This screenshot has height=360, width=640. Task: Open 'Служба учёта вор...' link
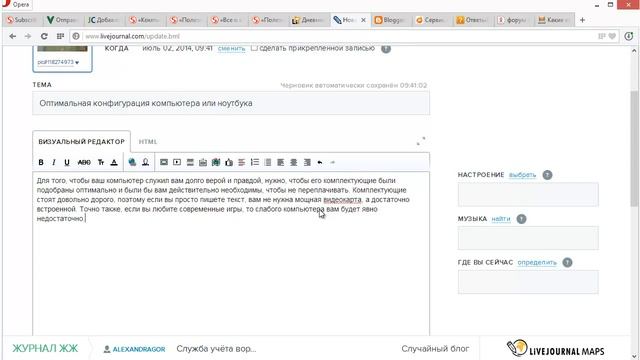pos(216,349)
